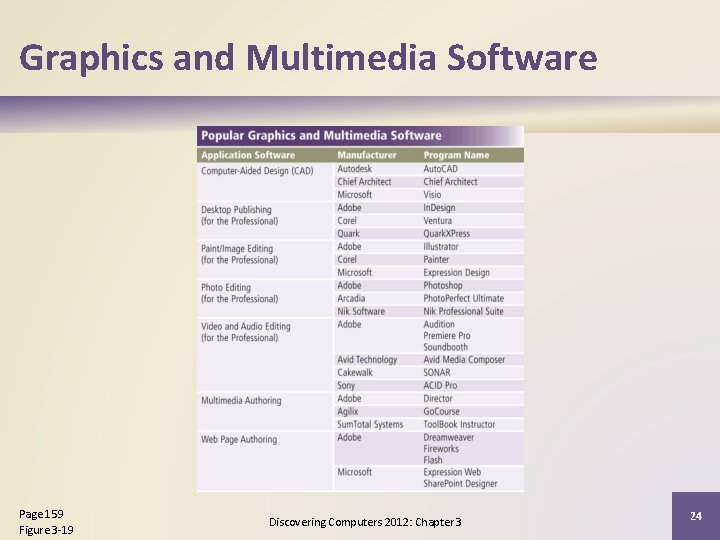Click the SONAR program name
The height and width of the screenshot is (540, 720).
coord(437,372)
